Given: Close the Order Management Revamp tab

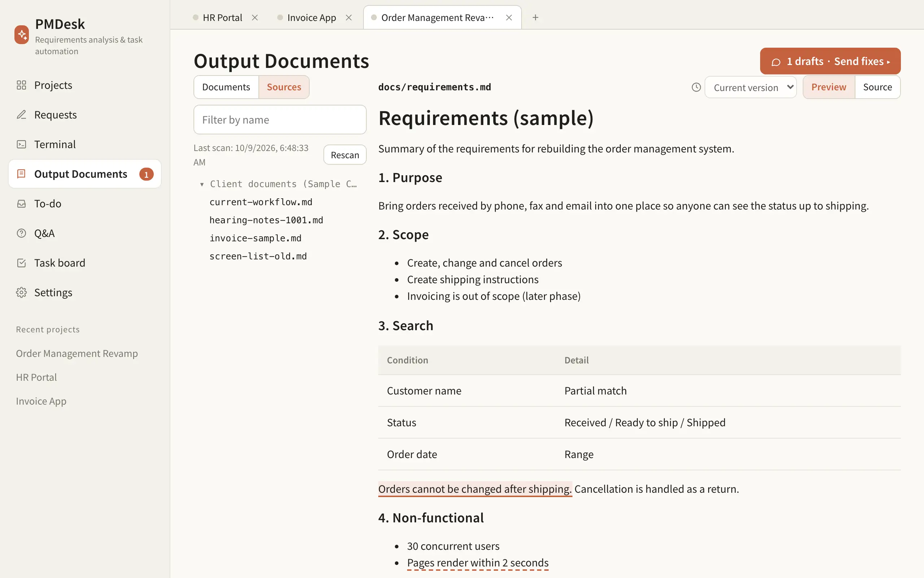Looking at the screenshot, I should pos(509,18).
